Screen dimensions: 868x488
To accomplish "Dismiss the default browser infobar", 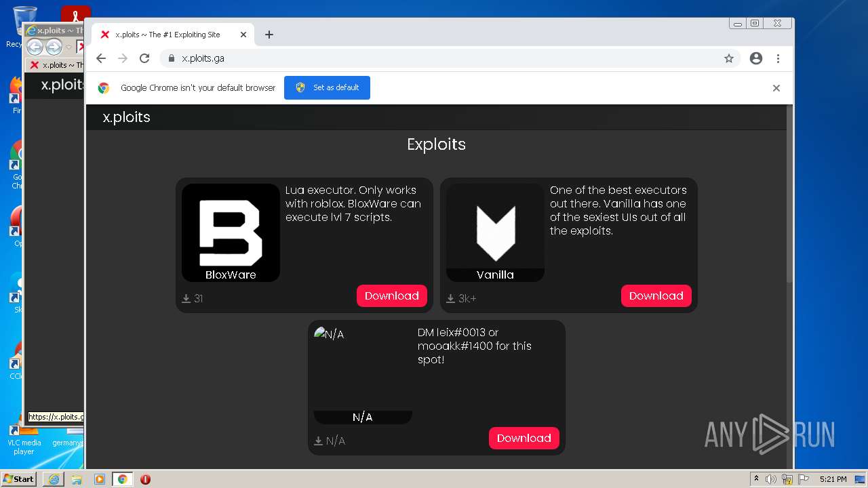I will tap(776, 88).
